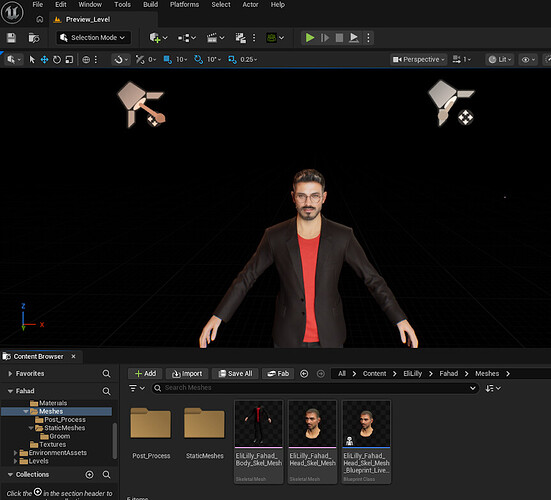
Task: Open the Tools menu
Action: pos(122,5)
